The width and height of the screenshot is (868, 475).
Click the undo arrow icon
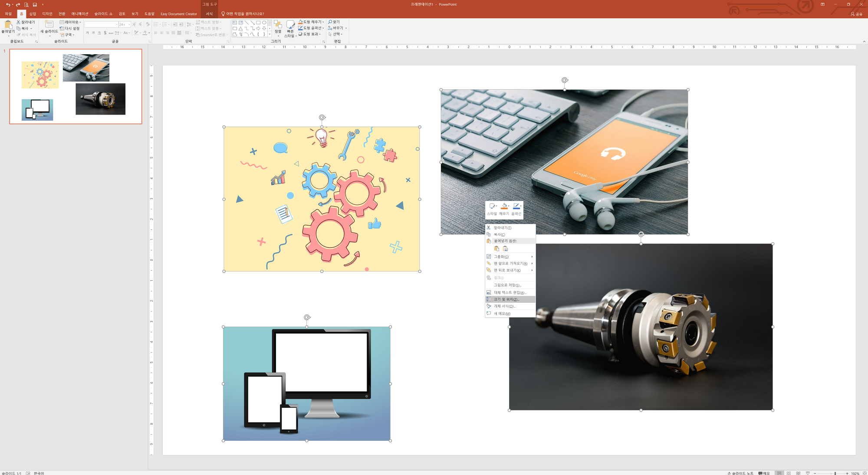point(8,5)
